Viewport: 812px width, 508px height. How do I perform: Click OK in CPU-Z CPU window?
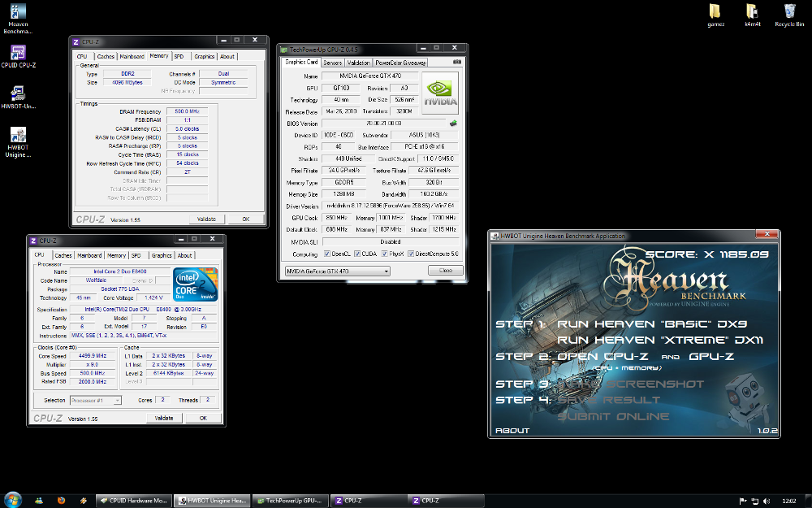(203, 419)
